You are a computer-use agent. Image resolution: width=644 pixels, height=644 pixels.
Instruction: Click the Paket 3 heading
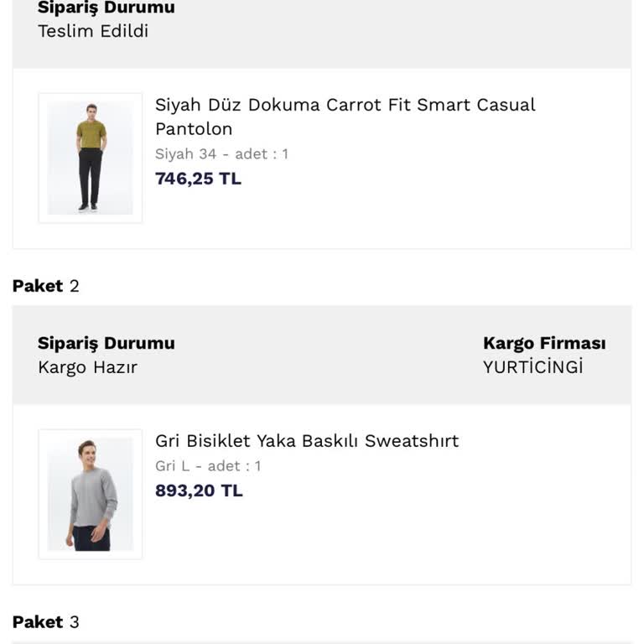45,622
